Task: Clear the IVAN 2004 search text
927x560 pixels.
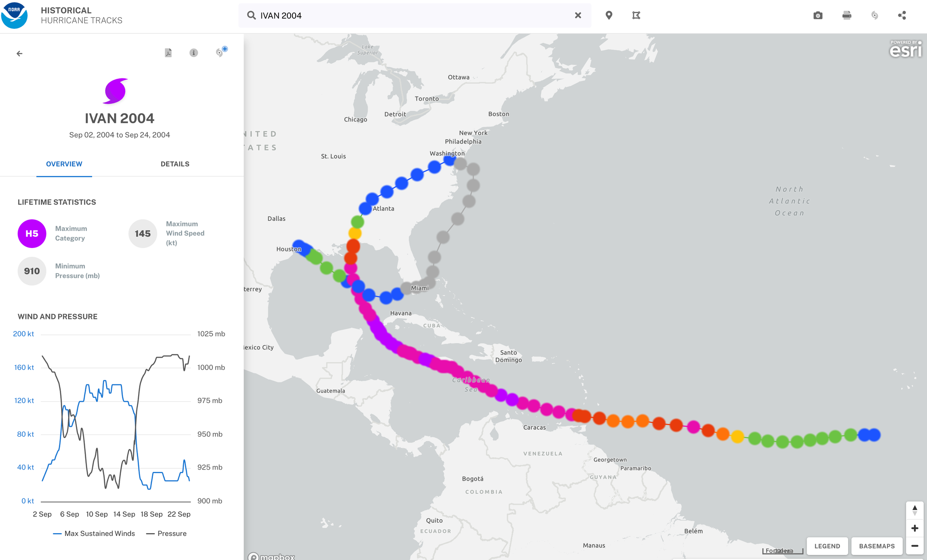Action: pyautogui.click(x=578, y=15)
